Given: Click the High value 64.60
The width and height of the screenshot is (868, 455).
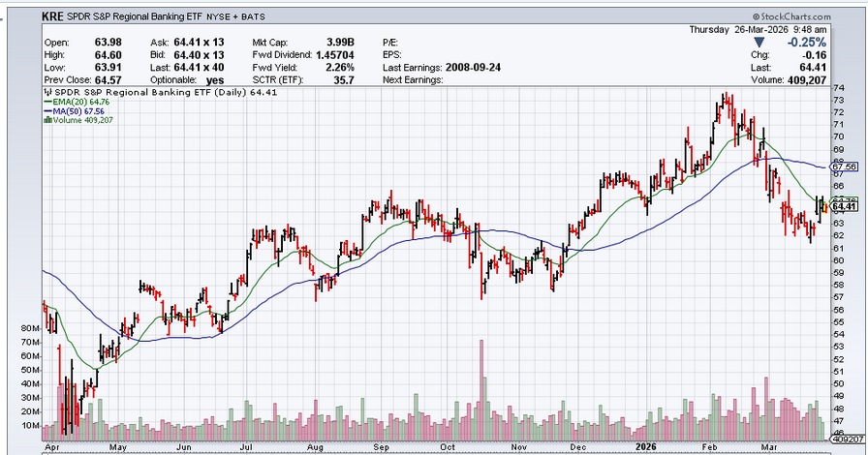Looking at the screenshot, I should click(x=108, y=55).
